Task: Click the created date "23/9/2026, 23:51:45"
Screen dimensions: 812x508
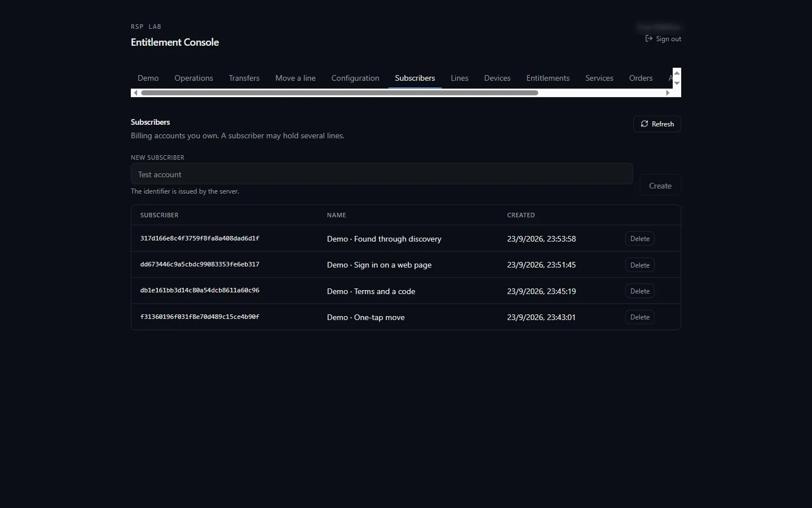Action: coord(541,265)
